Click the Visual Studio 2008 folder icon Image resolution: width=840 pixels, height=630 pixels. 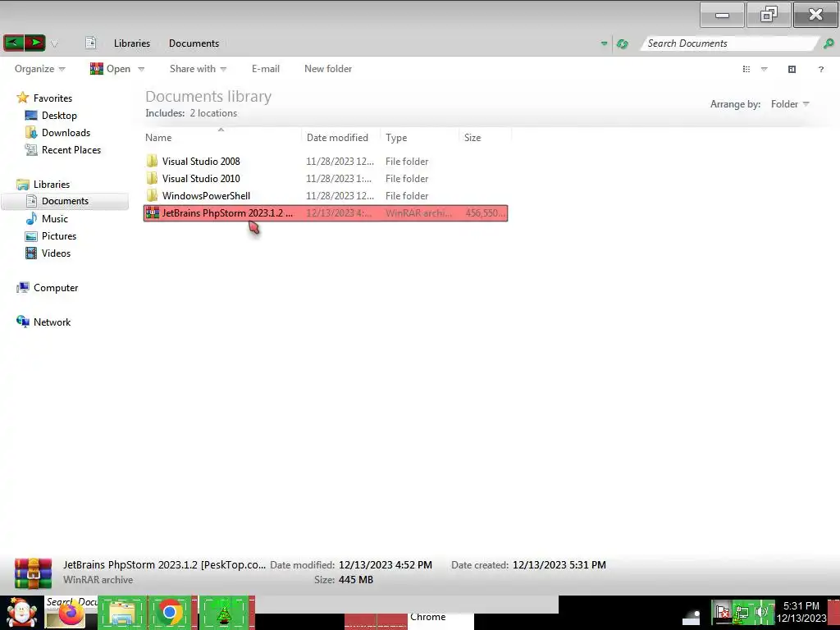pos(152,161)
